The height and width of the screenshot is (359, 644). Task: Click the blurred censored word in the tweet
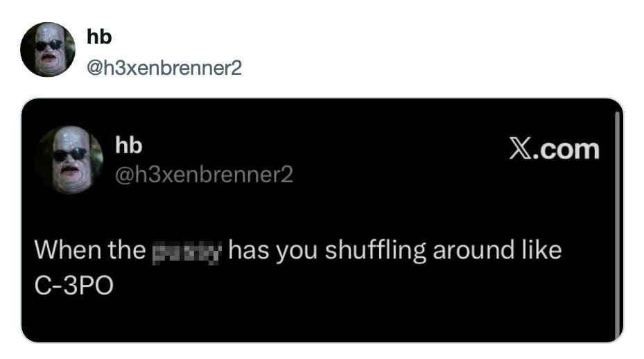click(x=186, y=251)
